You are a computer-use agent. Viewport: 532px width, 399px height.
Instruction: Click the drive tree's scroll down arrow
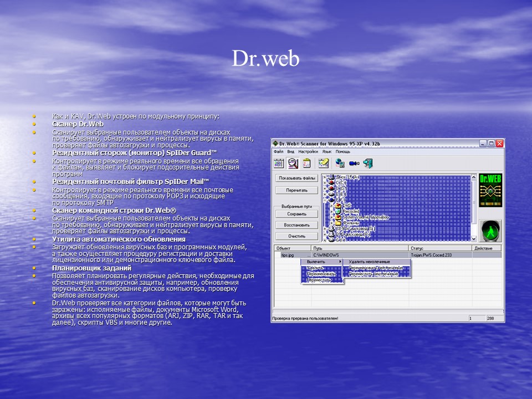coord(473,238)
